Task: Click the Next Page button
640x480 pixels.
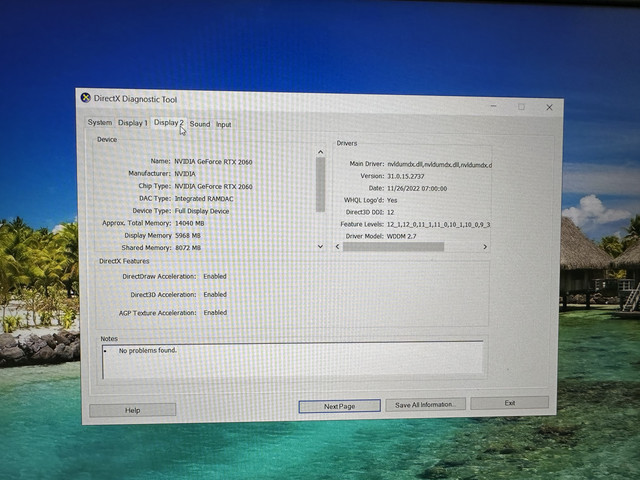Action: click(340, 406)
